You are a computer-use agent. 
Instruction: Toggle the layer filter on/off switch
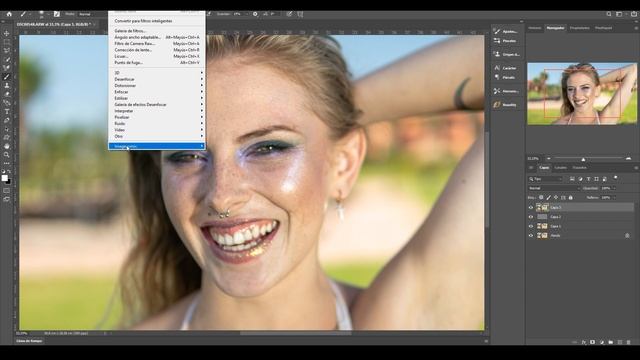(x=616, y=178)
